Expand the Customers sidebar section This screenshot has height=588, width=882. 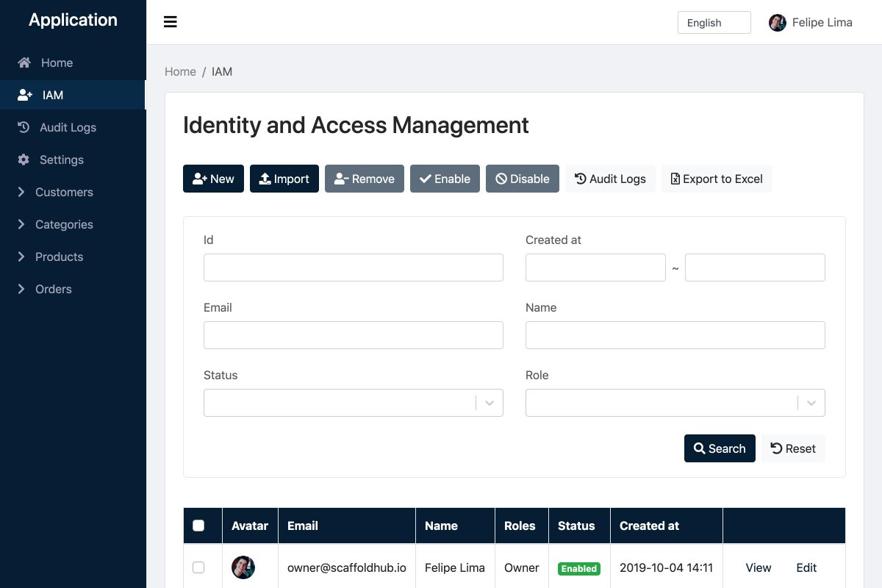point(63,192)
